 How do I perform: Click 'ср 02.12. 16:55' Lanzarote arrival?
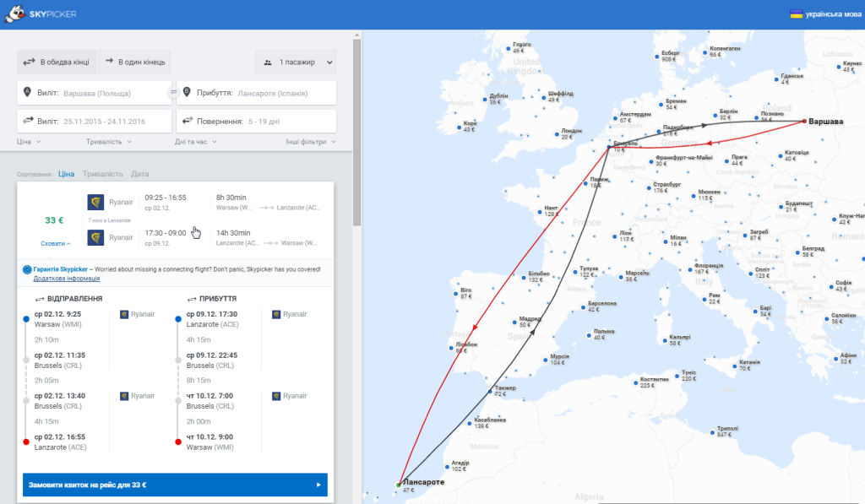[x=60, y=436]
